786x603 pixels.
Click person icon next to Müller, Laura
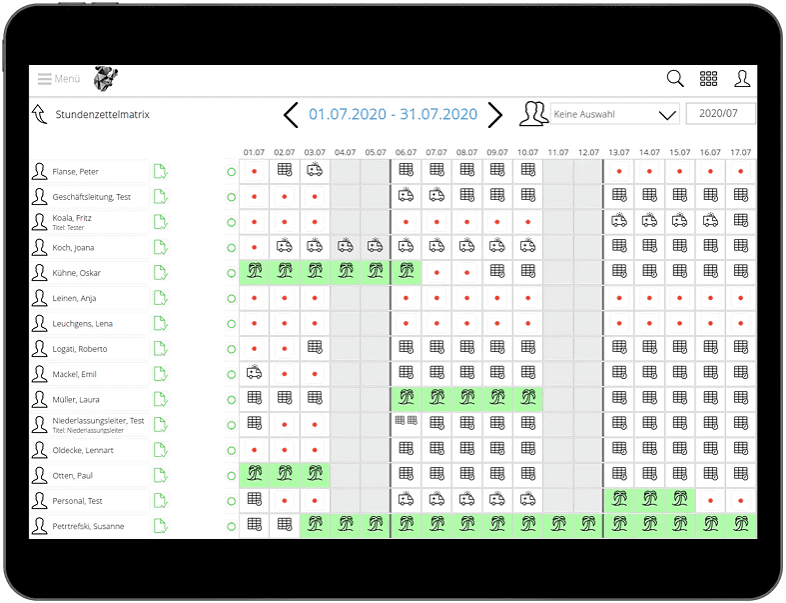point(40,399)
